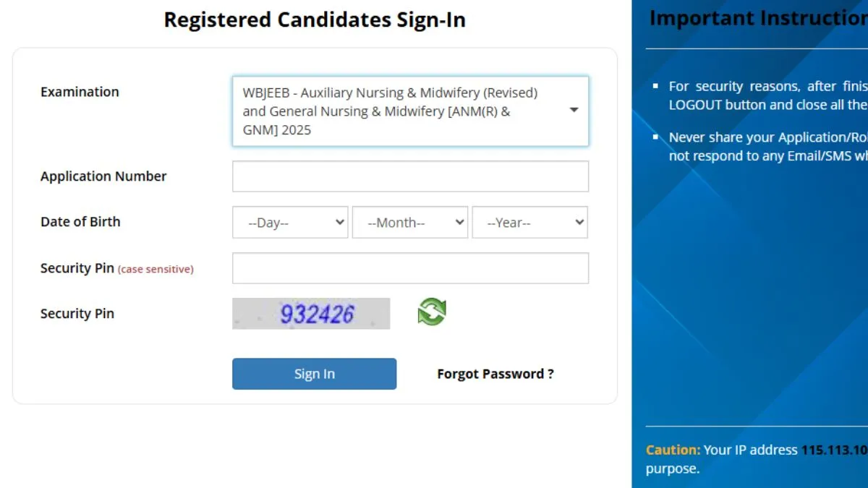Open the --Month-- dropdown
868x488 pixels.
click(410, 222)
